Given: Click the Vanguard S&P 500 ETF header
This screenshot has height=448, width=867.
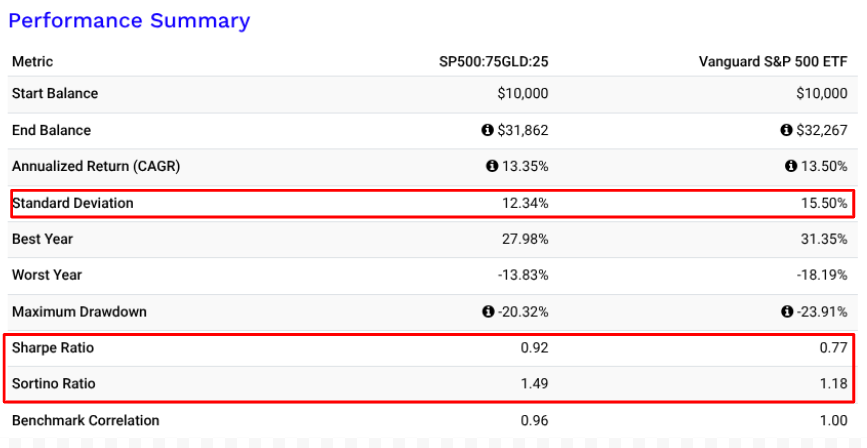Looking at the screenshot, I should coord(773,62).
